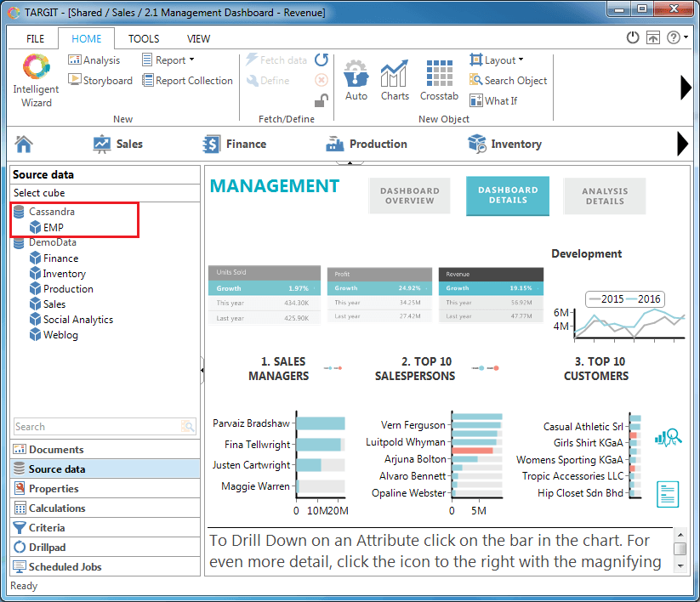Click the magnifying glass chart icon
This screenshot has height=602, width=700.
[x=669, y=437]
